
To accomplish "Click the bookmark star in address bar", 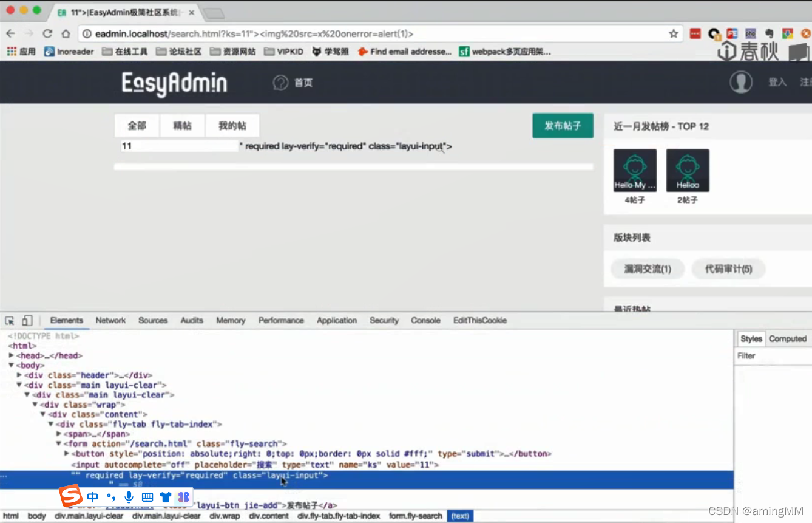I will tap(674, 34).
